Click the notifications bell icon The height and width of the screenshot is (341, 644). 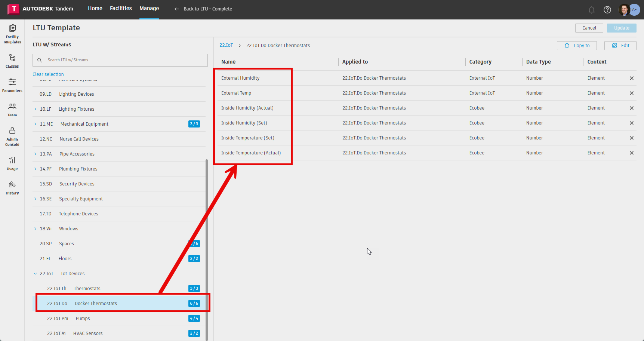click(x=592, y=10)
